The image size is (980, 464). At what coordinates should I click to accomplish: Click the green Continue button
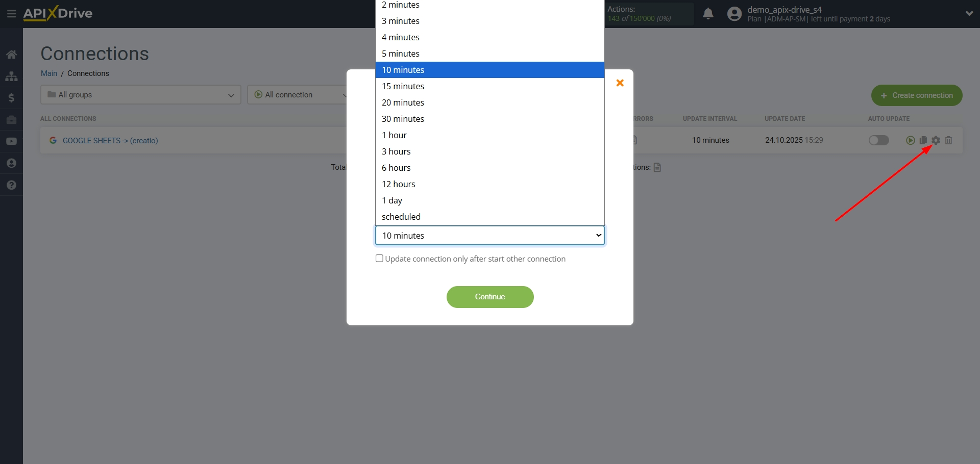[x=490, y=297]
